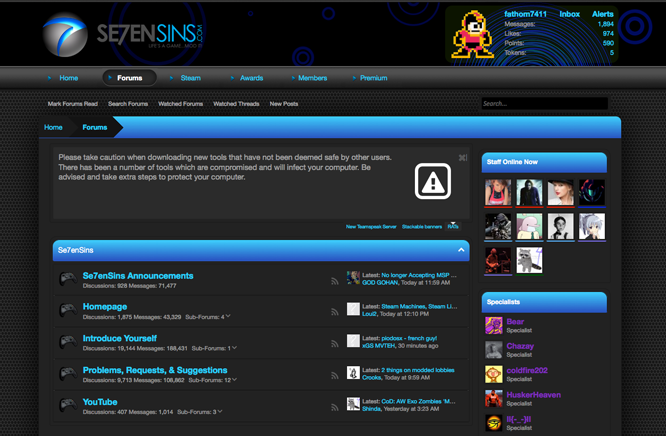The height and width of the screenshot is (436, 666).
Task: Click Mark Forums Read
Action: [73, 104]
